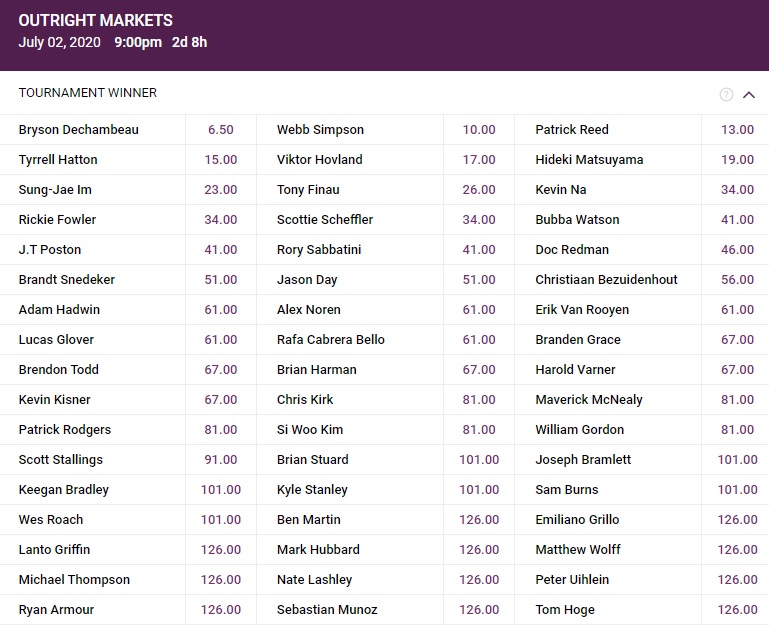
Task: Pick Viktor Hovland at 17.00
Action: (x=479, y=159)
